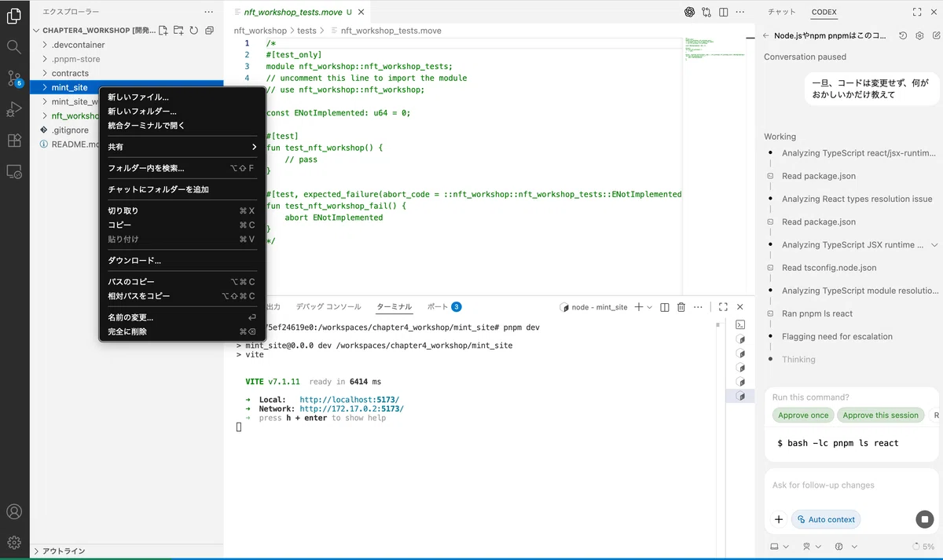
Task: Add attachment with plus in Codex input
Action: tap(779, 519)
